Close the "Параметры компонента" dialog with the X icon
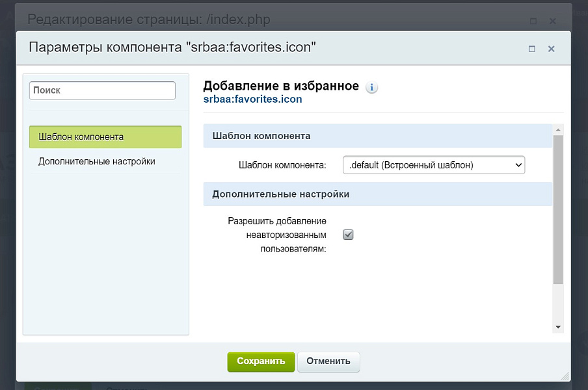This screenshot has height=390, width=588. pos(551,48)
